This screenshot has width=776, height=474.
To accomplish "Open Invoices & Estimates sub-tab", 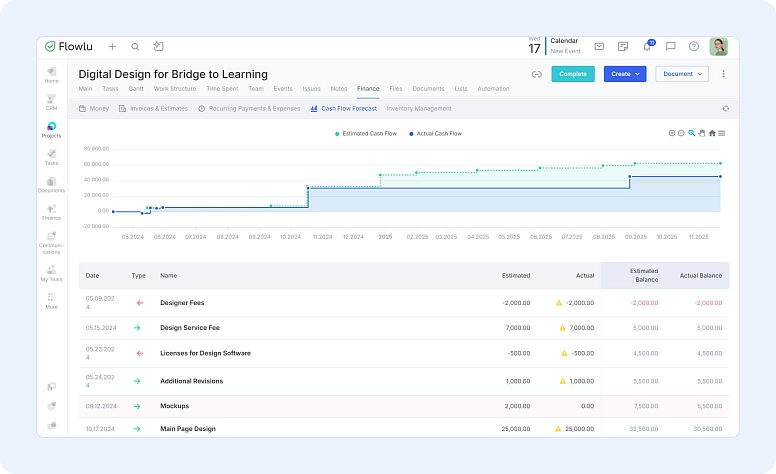I will click(x=155, y=108).
